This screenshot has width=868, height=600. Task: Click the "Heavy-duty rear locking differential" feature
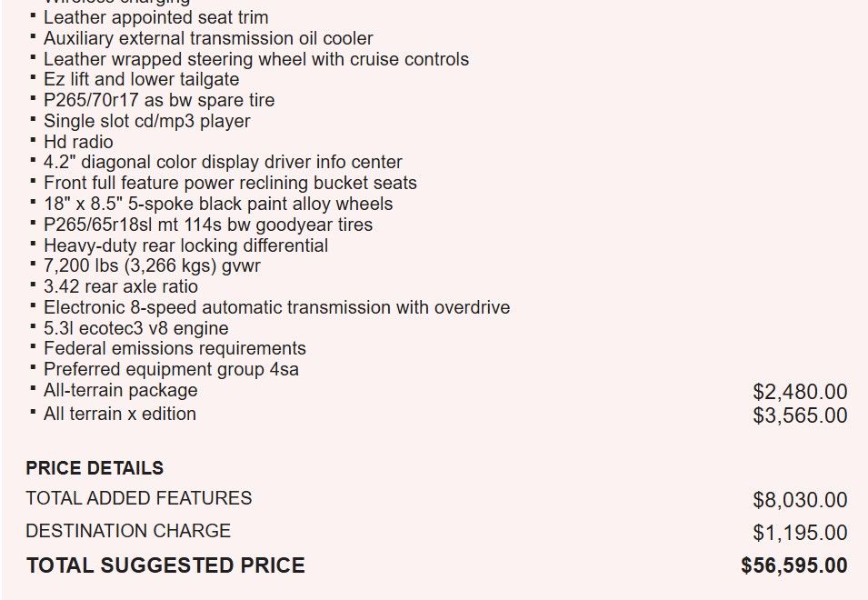pos(185,245)
